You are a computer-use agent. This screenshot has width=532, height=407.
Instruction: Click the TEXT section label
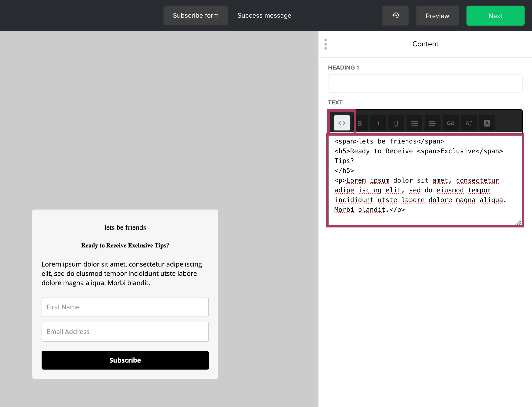pyautogui.click(x=335, y=103)
